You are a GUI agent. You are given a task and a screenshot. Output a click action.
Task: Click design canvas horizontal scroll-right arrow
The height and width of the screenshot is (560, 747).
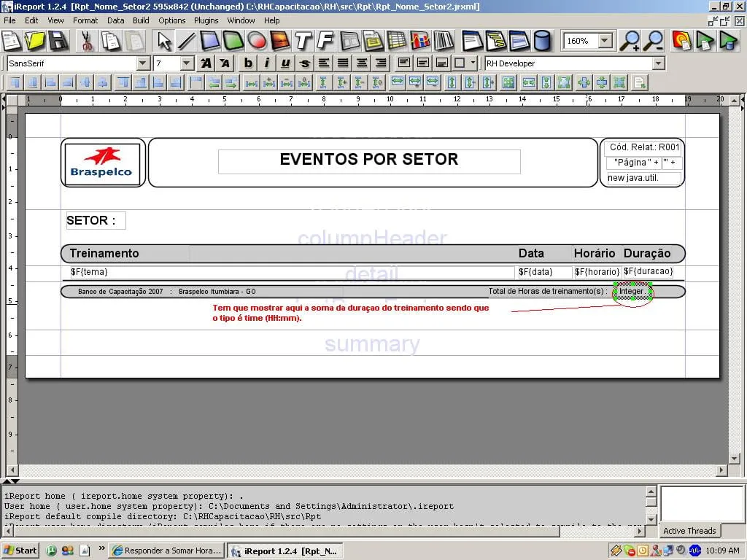point(721,470)
